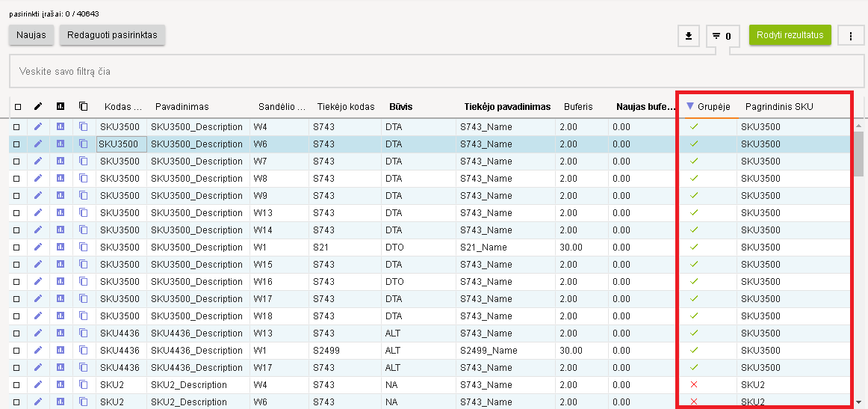Click the download export icon
The height and width of the screenshot is (409, 868).
(x=688, y=35)
